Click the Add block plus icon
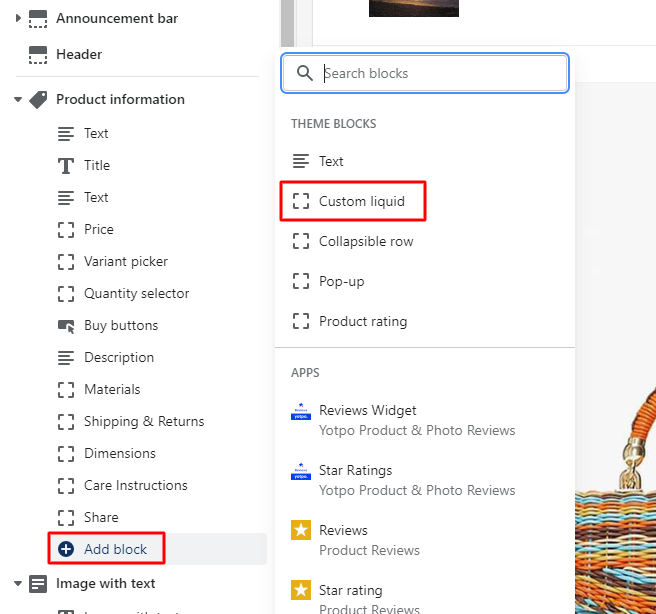The width and height of the screenshot is (656, 614). click(x=66, y=549)
